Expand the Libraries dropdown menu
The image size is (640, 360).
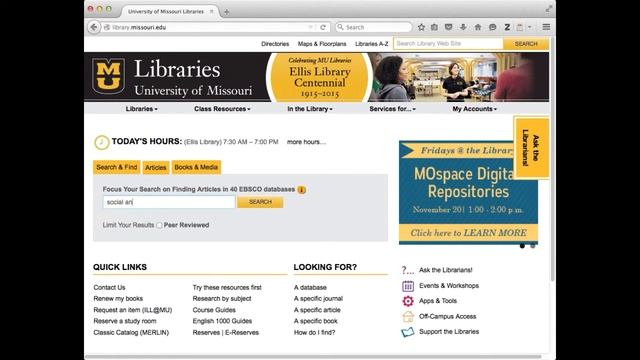[141, 109]
